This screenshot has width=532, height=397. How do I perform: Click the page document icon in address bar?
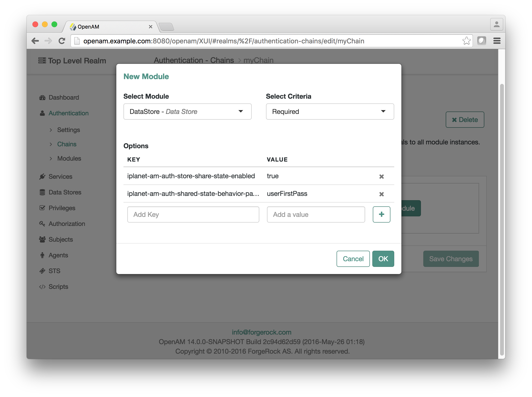tap(77, 41)
